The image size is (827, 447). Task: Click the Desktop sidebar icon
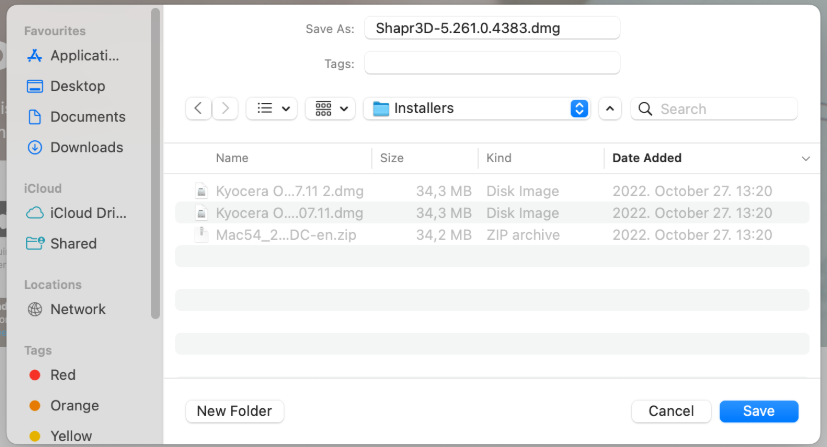[35, 86]
